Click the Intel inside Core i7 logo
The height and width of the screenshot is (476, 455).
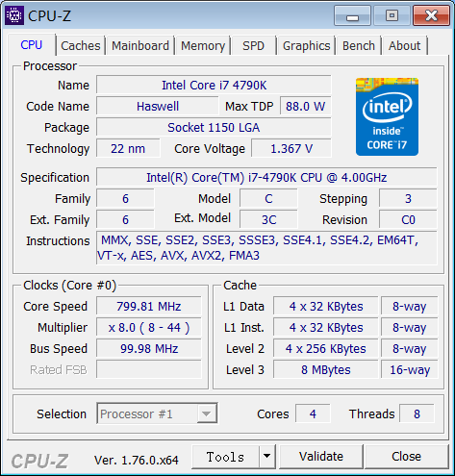pyautogui.click(x=387, y=116)
